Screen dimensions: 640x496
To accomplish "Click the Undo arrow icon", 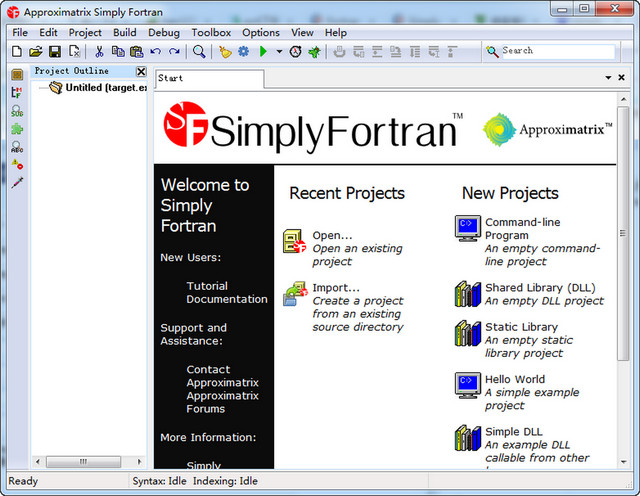I will tap(156, 51).
